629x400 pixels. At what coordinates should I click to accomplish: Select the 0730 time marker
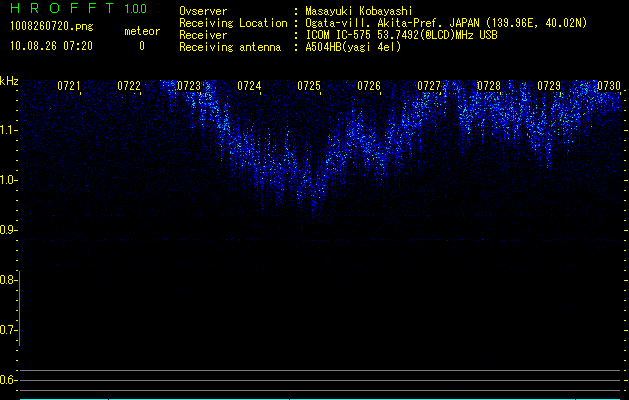[x=609, y=86]
